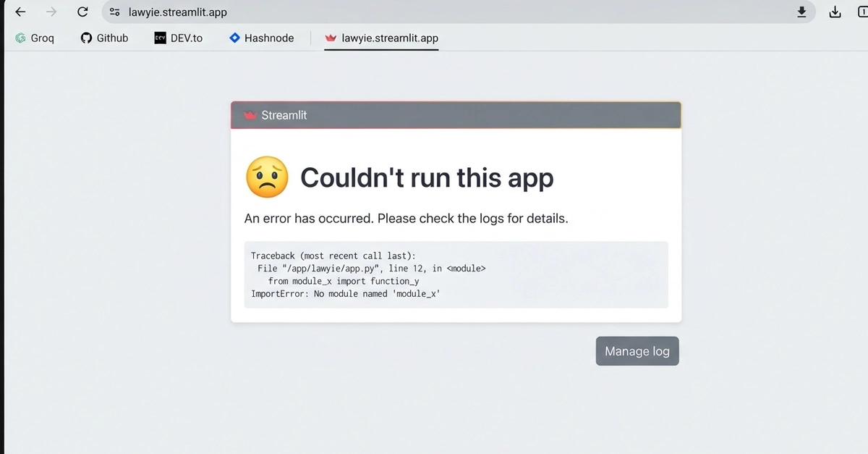This screenshot has width=868, height=454.
Task: Click the filled download arrow icon
Action: (x=801, y=12)
